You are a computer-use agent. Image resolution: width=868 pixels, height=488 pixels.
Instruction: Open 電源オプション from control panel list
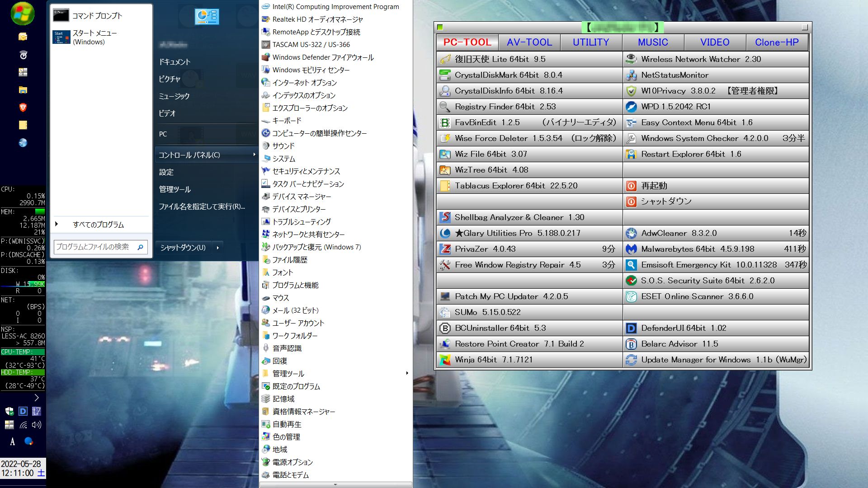tap(335, 462)
